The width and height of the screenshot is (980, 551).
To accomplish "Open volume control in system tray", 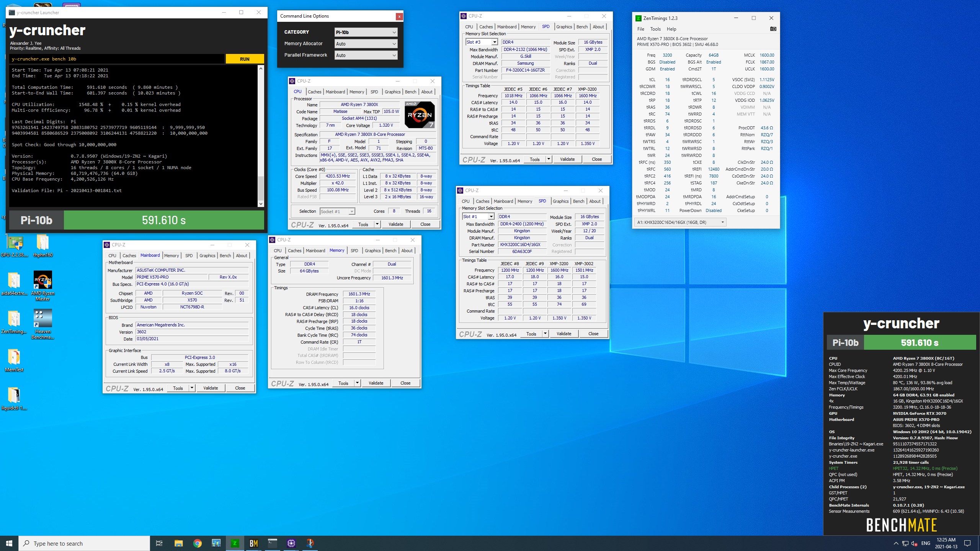I will pos(915,543).
